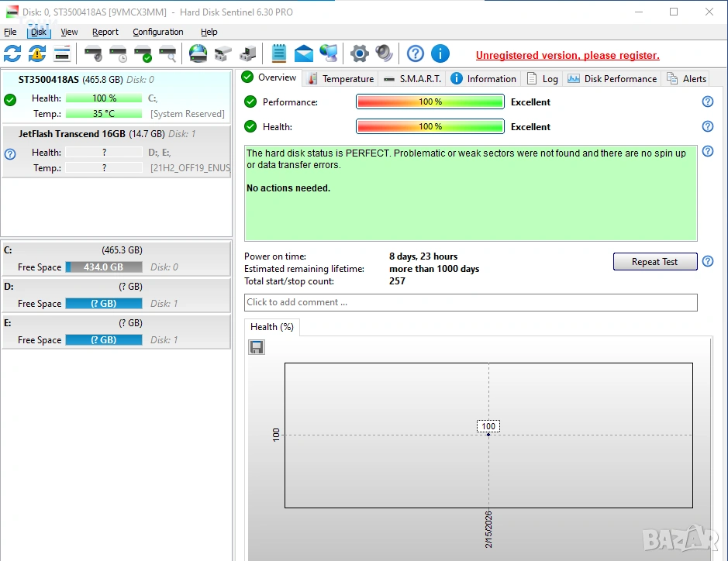Click the blue envelope e-mail icon
This screenshot has width=728, height=561.
point(304,53)
